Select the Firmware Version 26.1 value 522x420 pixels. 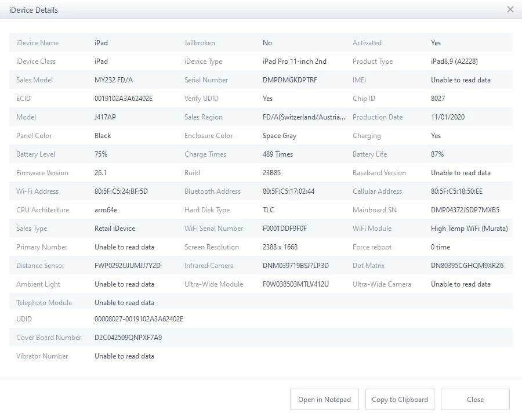point(101,173)
